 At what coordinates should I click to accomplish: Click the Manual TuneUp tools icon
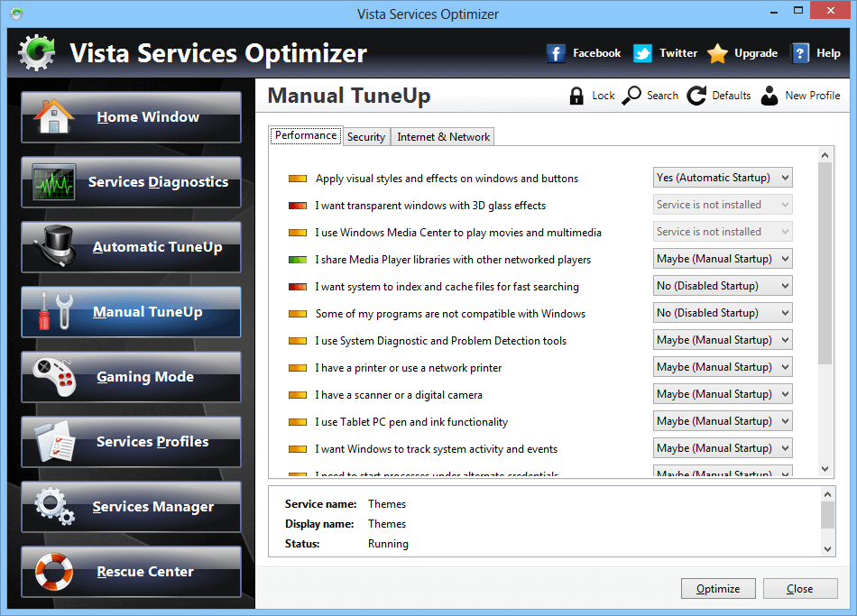pos(56,311)
